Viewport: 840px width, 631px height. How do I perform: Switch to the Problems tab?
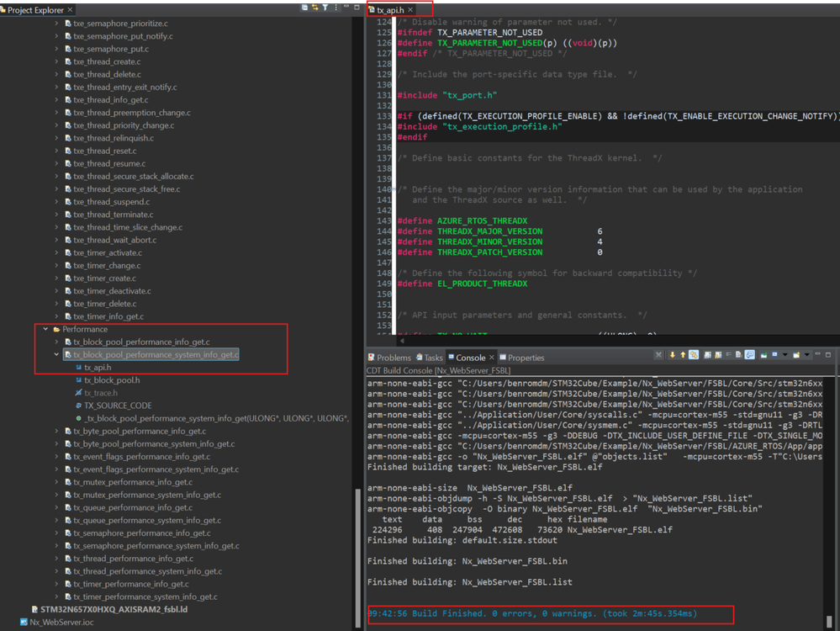pos(389,358)
